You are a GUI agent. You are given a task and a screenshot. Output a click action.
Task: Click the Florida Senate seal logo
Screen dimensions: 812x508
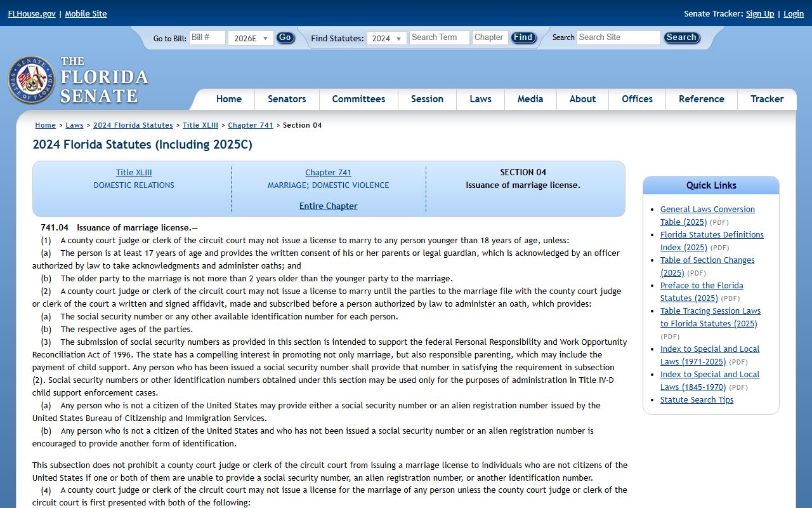pyautogui.click(x=32, y=80)
